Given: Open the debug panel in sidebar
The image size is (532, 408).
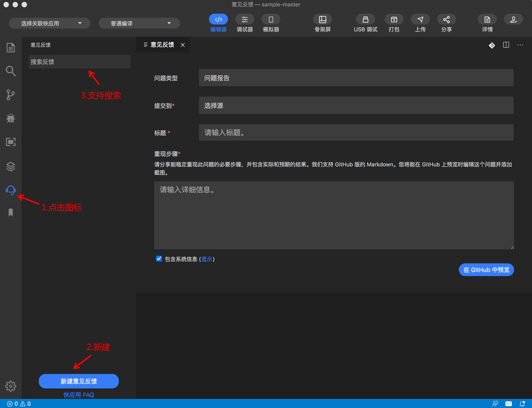Looking at the screenshot, I should click(x=11, y=118).
